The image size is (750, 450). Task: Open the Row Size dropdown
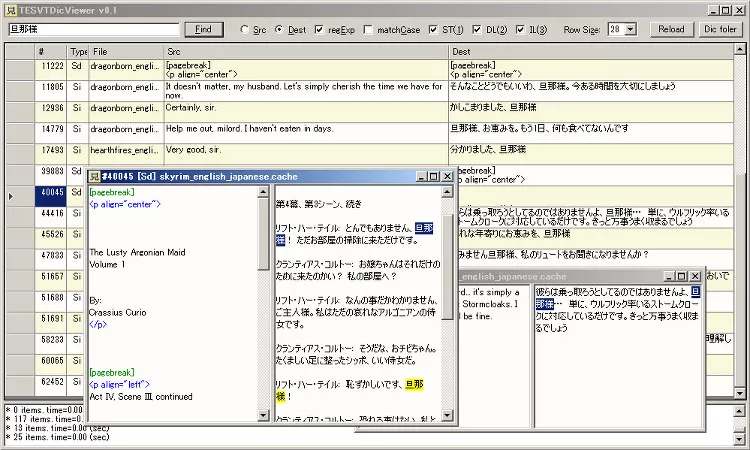(x=630, y=30)
